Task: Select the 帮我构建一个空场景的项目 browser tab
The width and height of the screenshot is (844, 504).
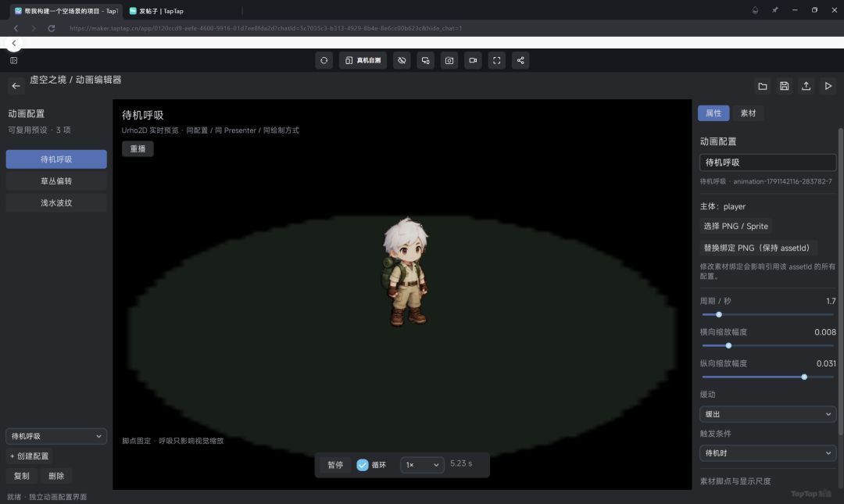Action: pyautogui.click(x=66, y=11)
